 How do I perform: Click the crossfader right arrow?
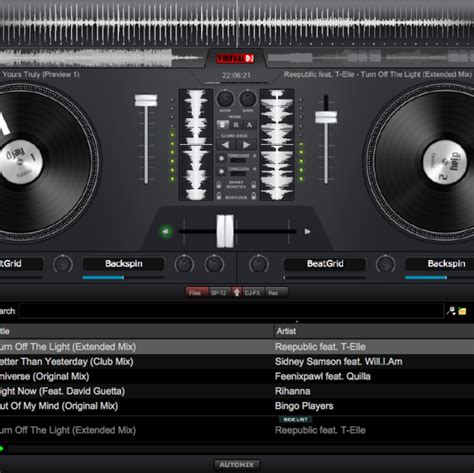[307, 231]
